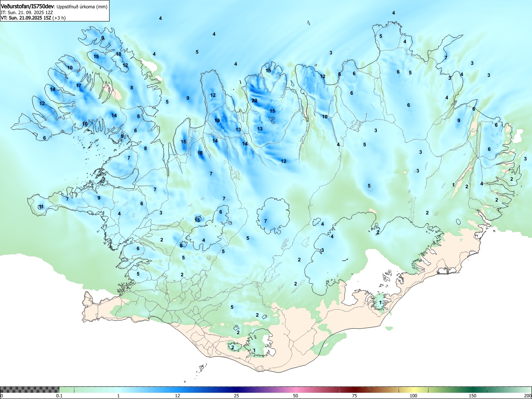Viewport: 532px width, 399px height.
Task: Click the map precipitation value 19
Action: (217, 121)
